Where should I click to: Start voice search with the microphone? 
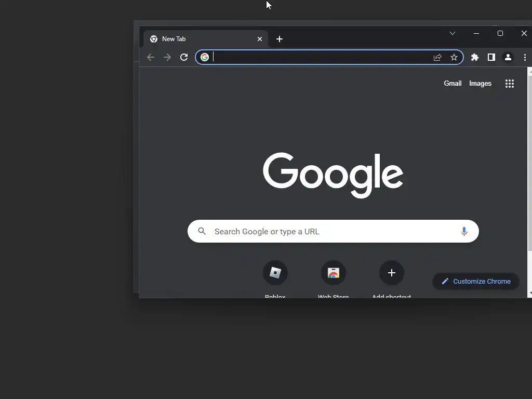(464, 231)
